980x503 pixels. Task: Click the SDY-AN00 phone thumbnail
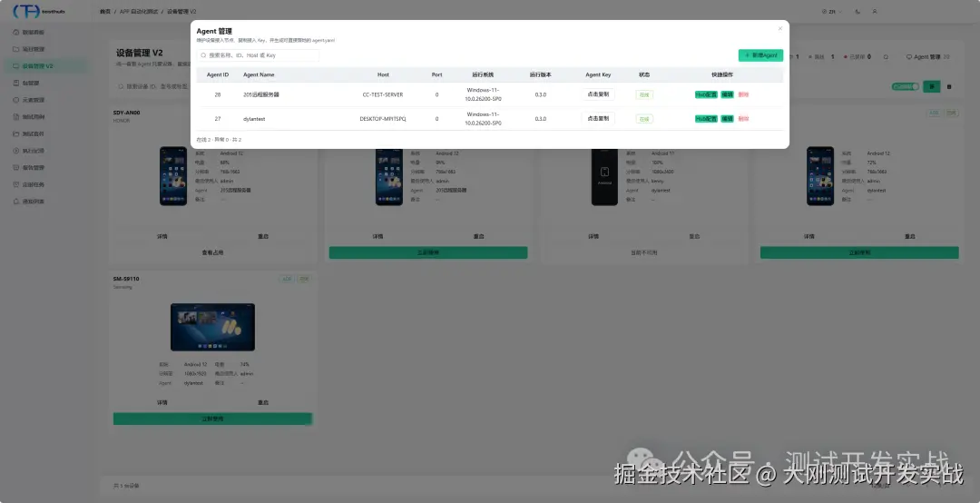click(x=173, y=176)
